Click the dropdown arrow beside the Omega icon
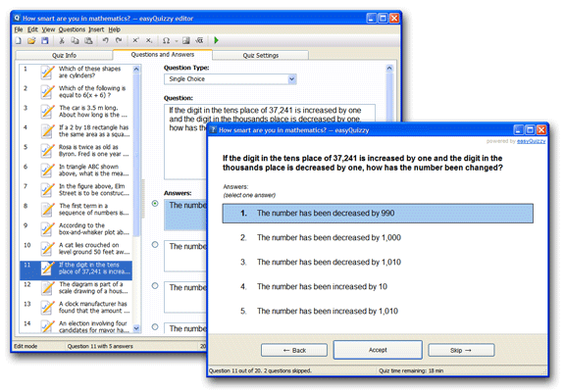The image size is (564, 392). 177,41
